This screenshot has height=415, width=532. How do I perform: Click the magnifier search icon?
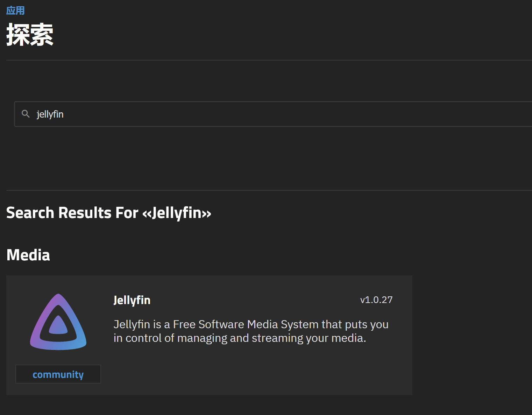(26, 114)
